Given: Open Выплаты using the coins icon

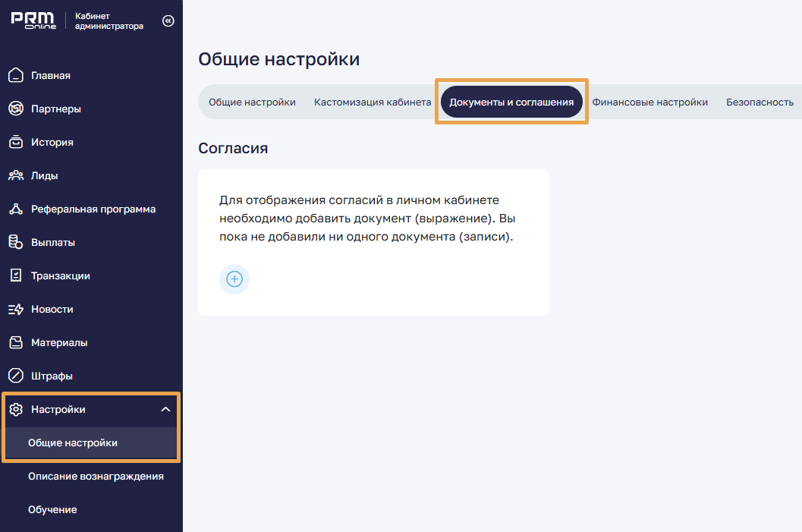Looking at the screenshot, I should coord(16,242).
